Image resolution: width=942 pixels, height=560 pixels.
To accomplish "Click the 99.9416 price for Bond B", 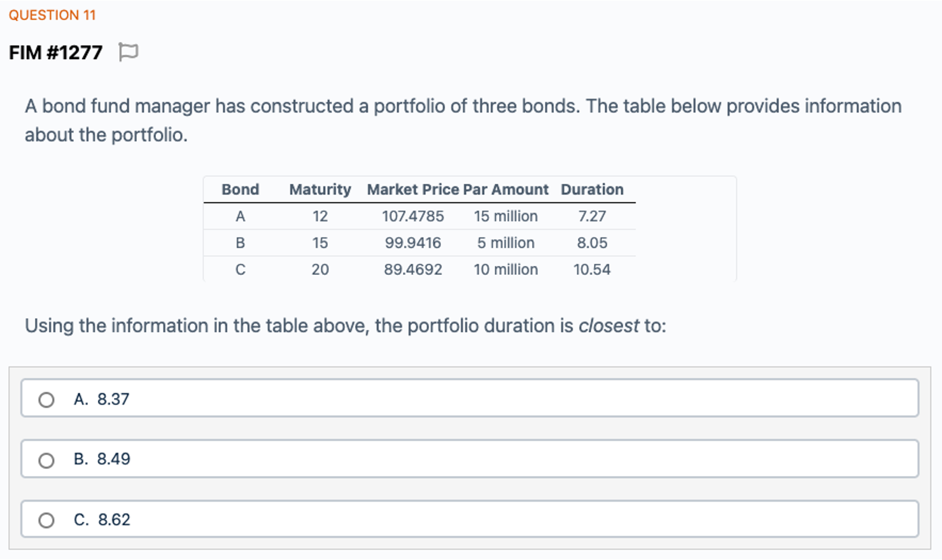I will tap(412, 243).
